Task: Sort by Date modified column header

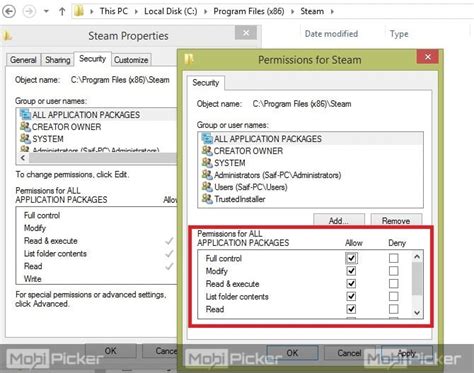Action: tap(331, 34)
